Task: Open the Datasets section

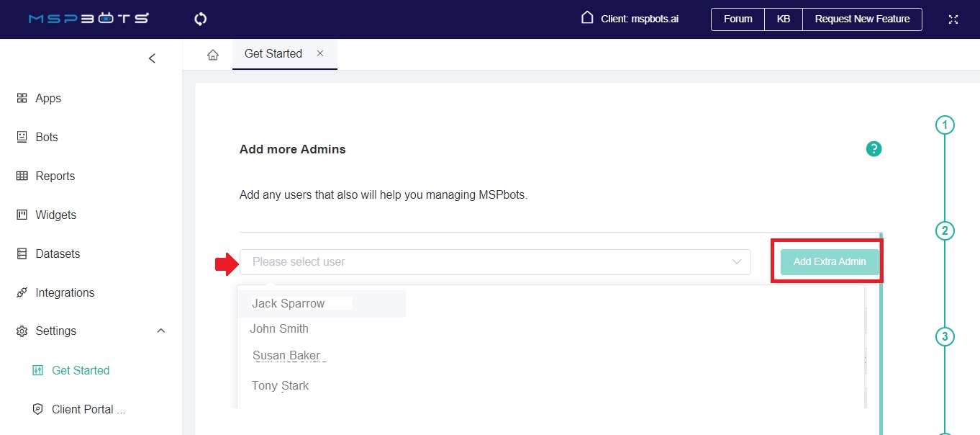Action: pyautogui.click(x=58, y=254)
